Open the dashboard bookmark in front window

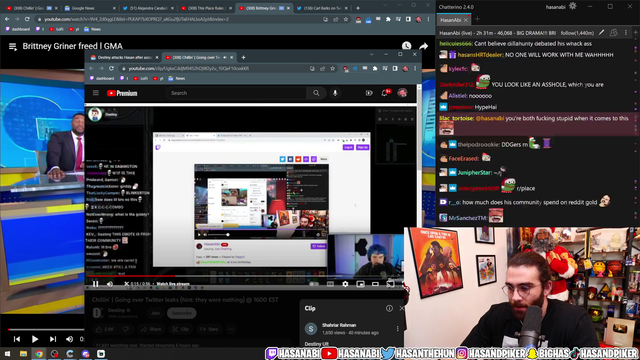pos(102,78)
